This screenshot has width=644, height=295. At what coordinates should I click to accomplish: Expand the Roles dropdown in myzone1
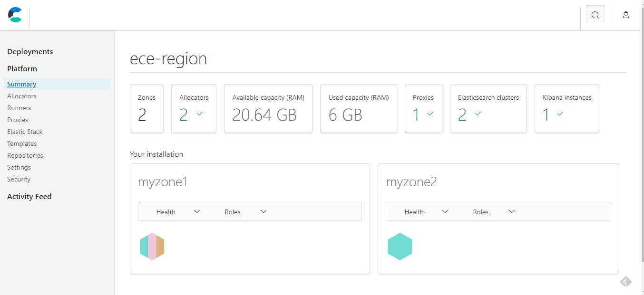(245, 212)
